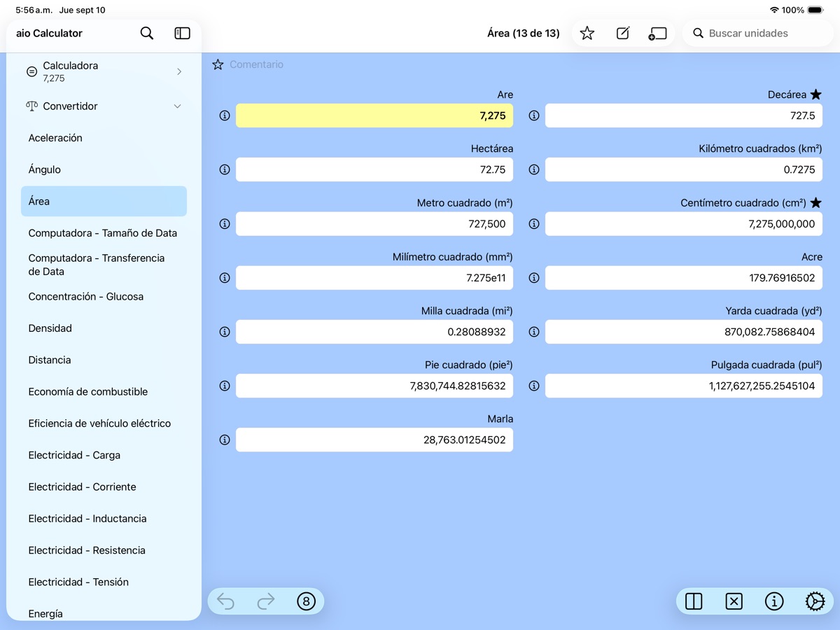Tap the redo arrow button
Viewport: 840px width, 630px height.
point(266,601)
